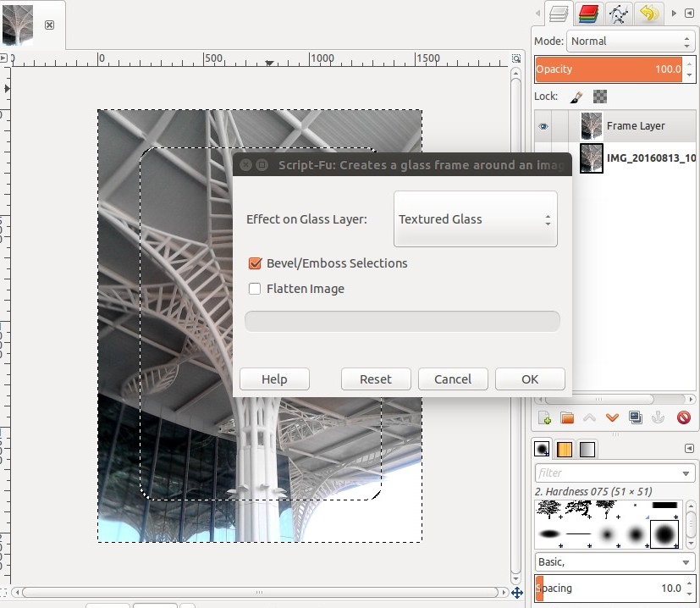The width and height of the screenshot is (700, 608).
Task: Confirm the Script-Fu dialog with OK
Action: coord(530,379)
